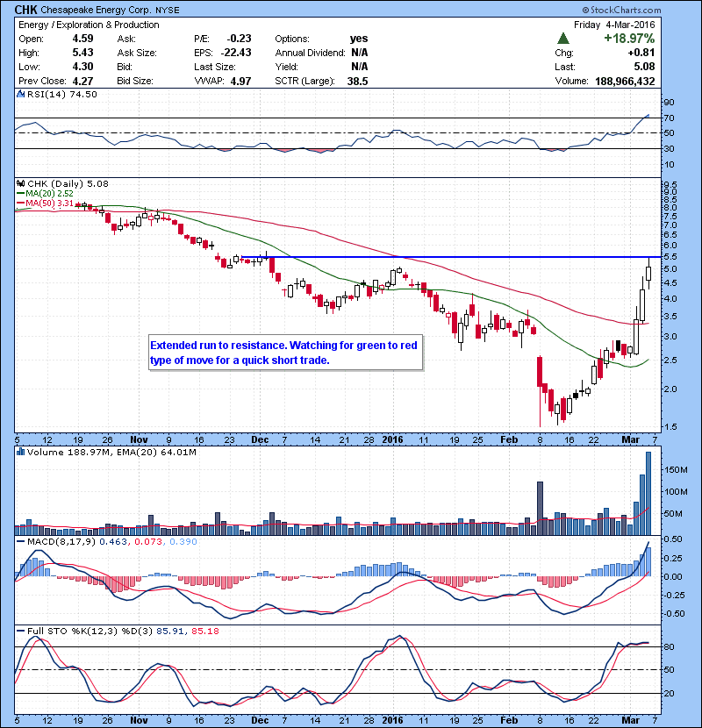
Task: Click the CHK (Daily) candlestick icon
Action: (x=20, y=184)
